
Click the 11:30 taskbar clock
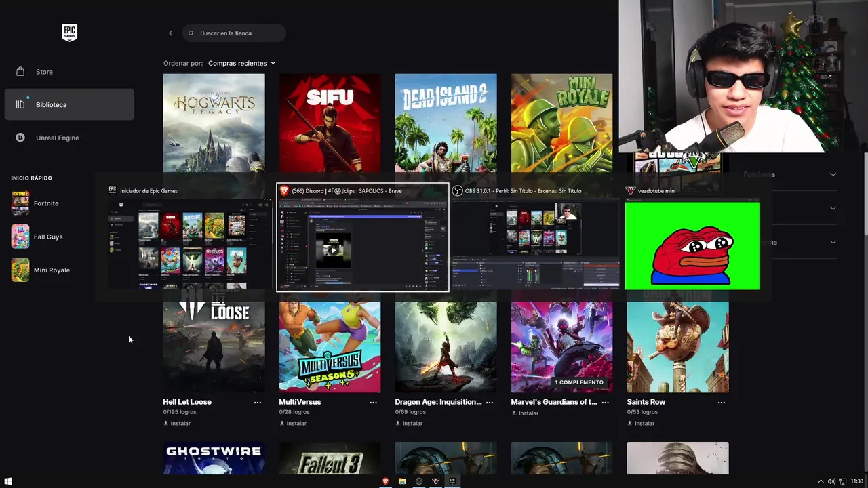(x=857, y=481)
